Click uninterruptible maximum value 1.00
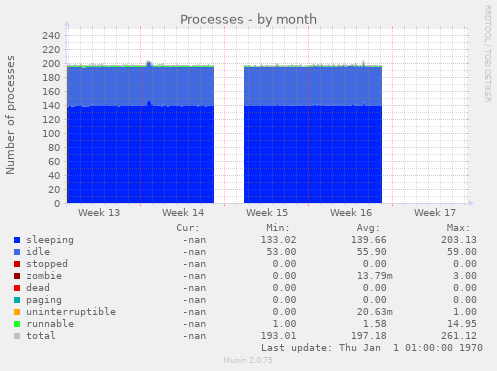Screen dimensions: 497x371 pos(465,312)
